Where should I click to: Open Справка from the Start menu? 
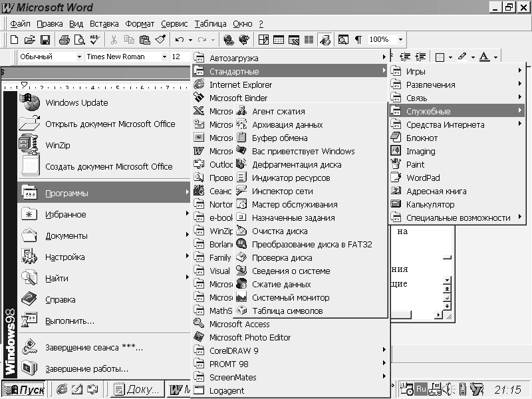click(x=104, y=299)
